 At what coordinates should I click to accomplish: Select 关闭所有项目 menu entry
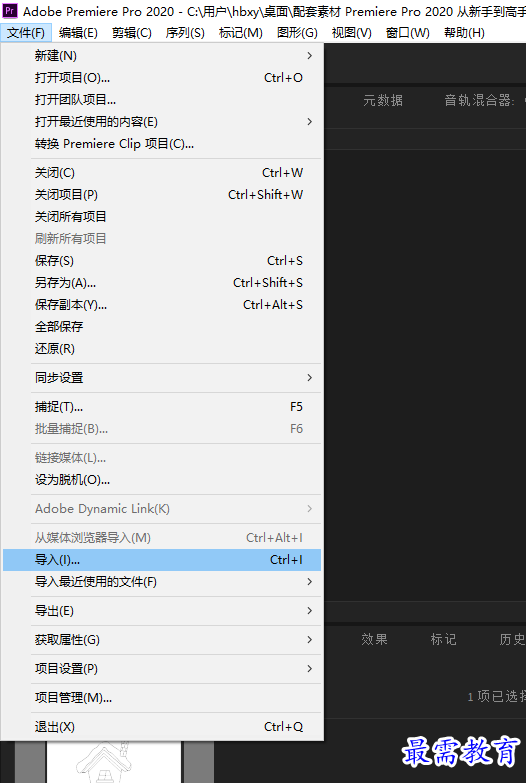162,217
